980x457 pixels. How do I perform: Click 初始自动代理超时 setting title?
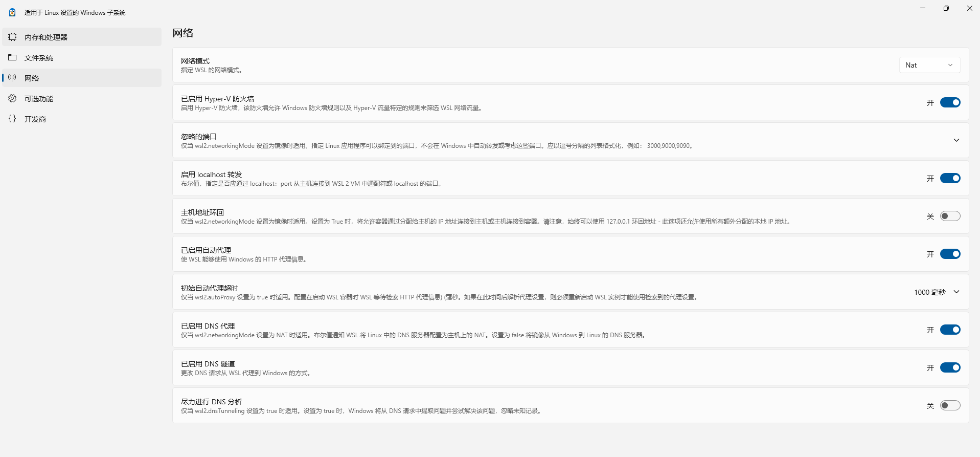[x=210, y=288]
